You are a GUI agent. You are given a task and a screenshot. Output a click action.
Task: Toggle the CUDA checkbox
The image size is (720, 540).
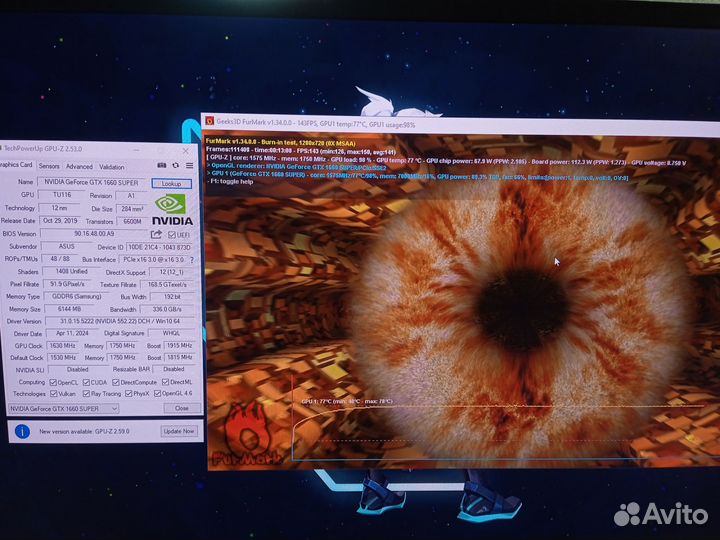click(x=86, y=382)
